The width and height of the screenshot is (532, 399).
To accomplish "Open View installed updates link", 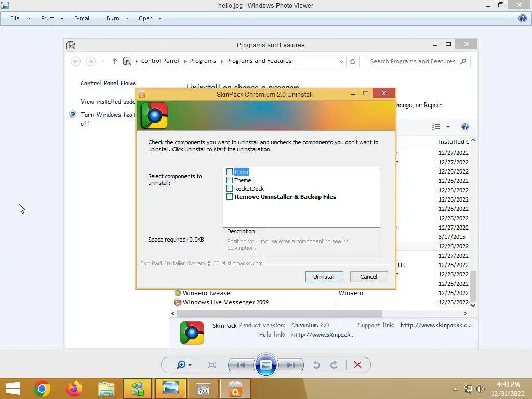I will pyautogui.click(x=108, y=102).
